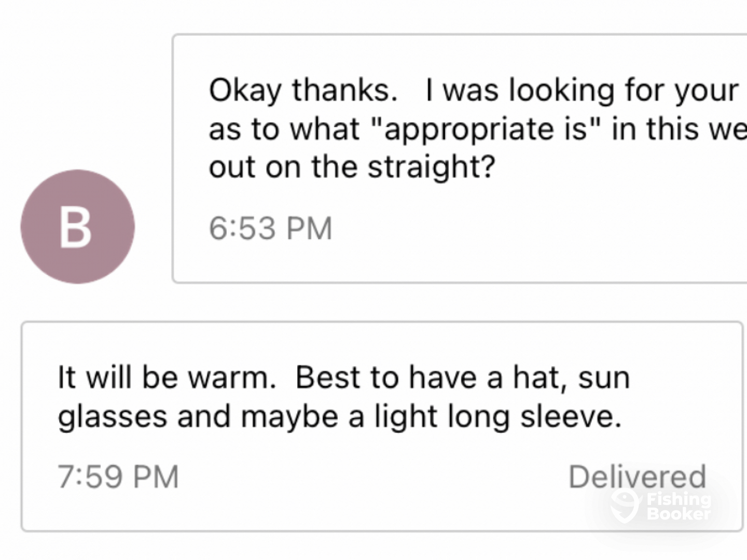
Task: Click the "B" sender avatar circle
Action: point(78,227)
